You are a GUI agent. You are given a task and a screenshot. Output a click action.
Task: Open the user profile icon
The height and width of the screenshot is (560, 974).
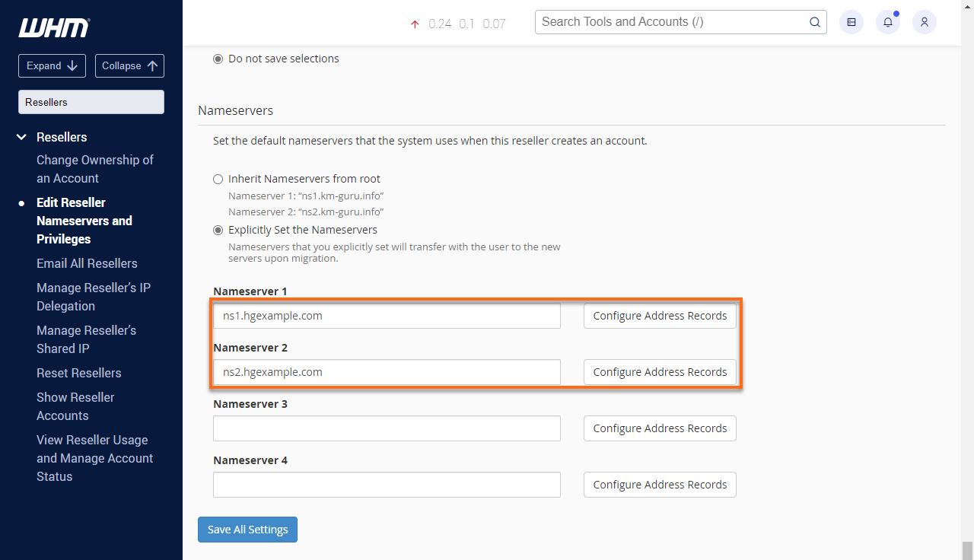[x=924, y=22]
